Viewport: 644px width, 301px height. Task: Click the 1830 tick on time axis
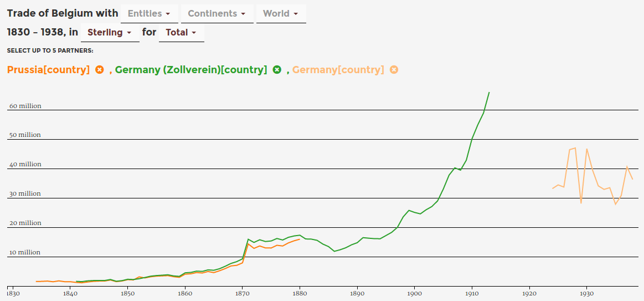13,293
